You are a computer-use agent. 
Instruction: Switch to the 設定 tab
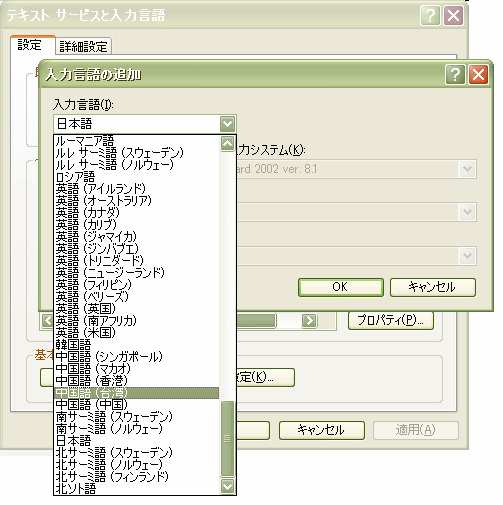pos(30,45)
